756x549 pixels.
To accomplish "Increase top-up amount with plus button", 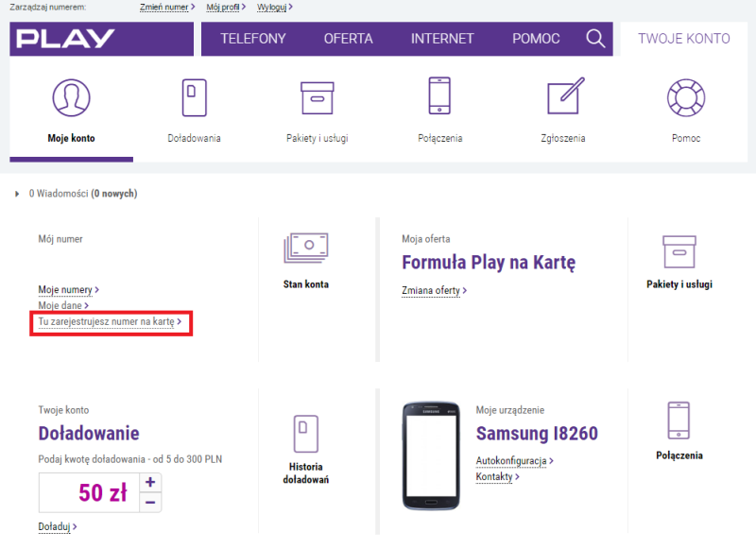I will [x=150, y=482].
